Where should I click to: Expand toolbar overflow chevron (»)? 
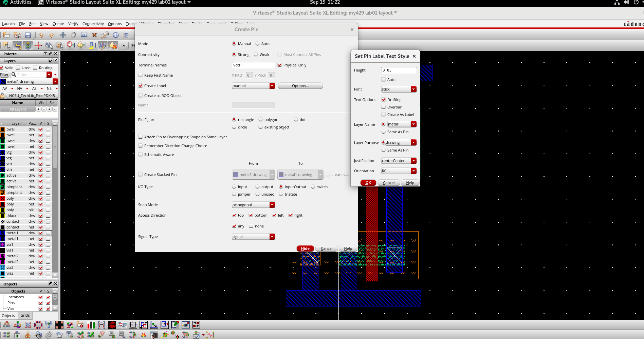(x=124, y=45)
